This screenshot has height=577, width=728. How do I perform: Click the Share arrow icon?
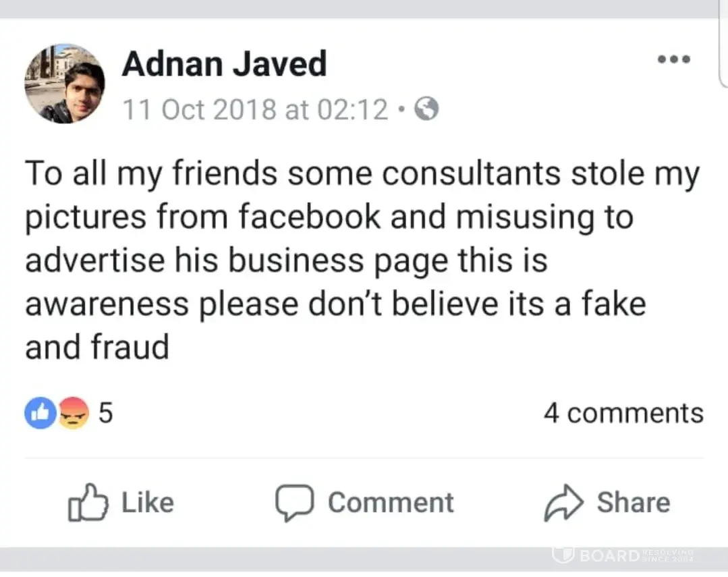[562, 503]
